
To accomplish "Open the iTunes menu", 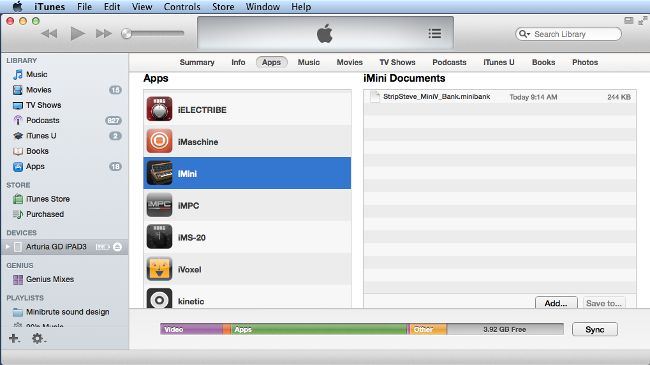I will [49, 7].
